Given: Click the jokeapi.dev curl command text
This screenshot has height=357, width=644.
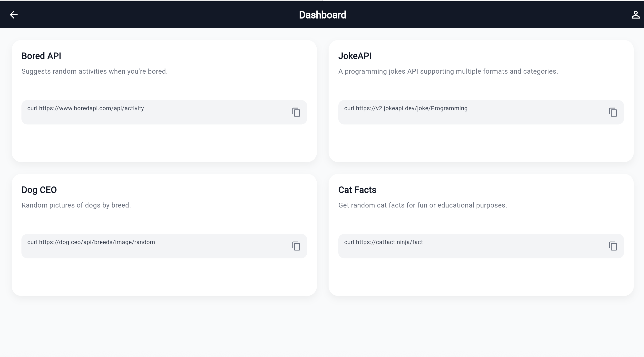Looking at the screenshot, I should pos(406,108).
